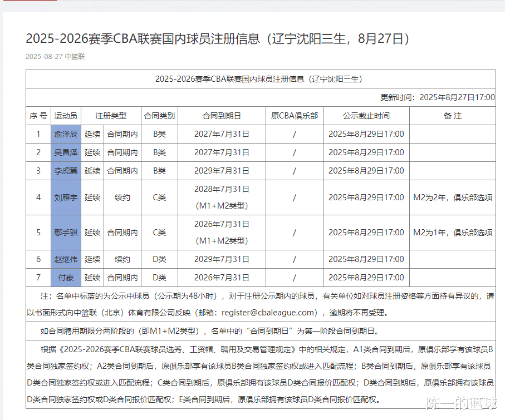Click 合同期内 in 李虎翼's row

click(x=122, y=171)
